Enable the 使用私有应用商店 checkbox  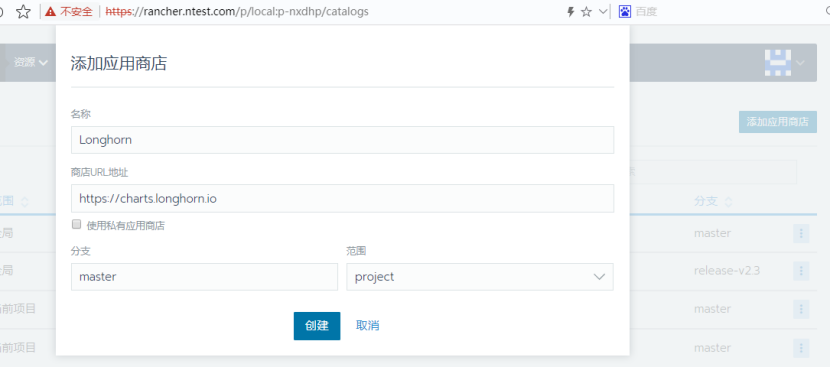76,225
